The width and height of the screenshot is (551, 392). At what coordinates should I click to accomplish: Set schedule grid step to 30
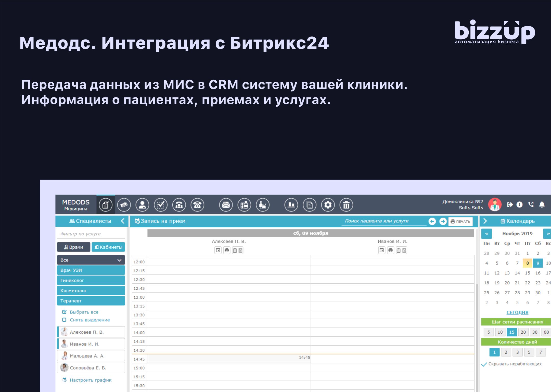(535, 332)
